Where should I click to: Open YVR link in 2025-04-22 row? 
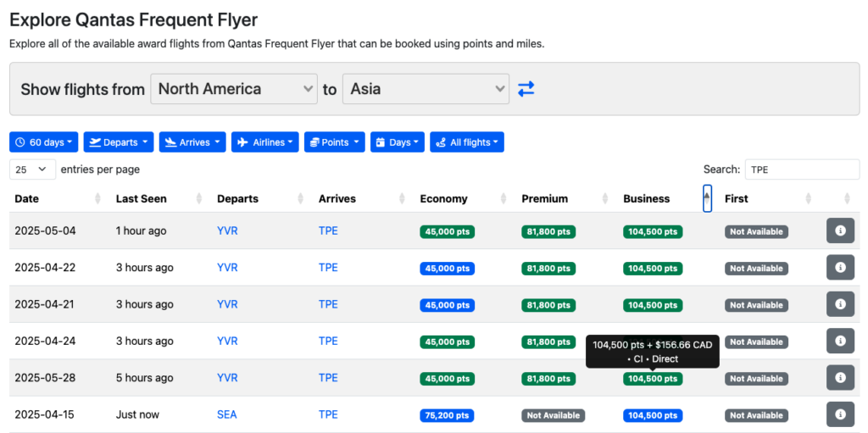tap(227, 268)
